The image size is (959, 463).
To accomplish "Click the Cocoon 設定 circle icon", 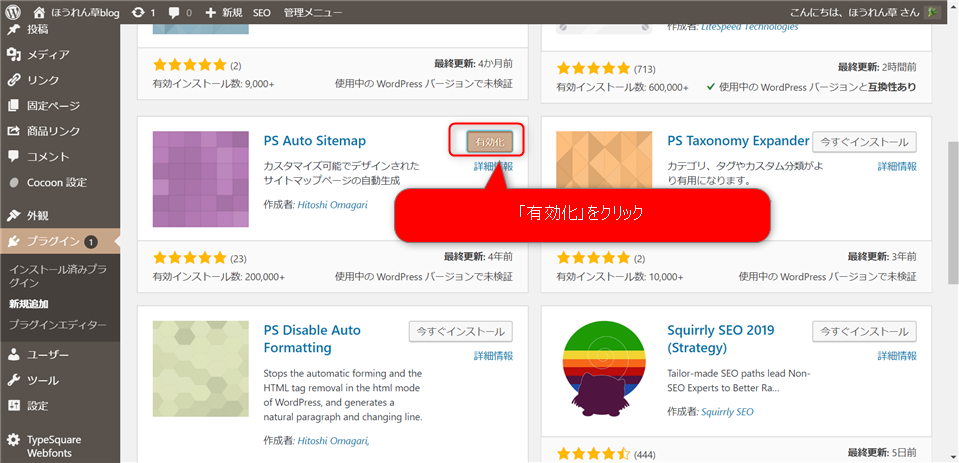I will 14,182.
